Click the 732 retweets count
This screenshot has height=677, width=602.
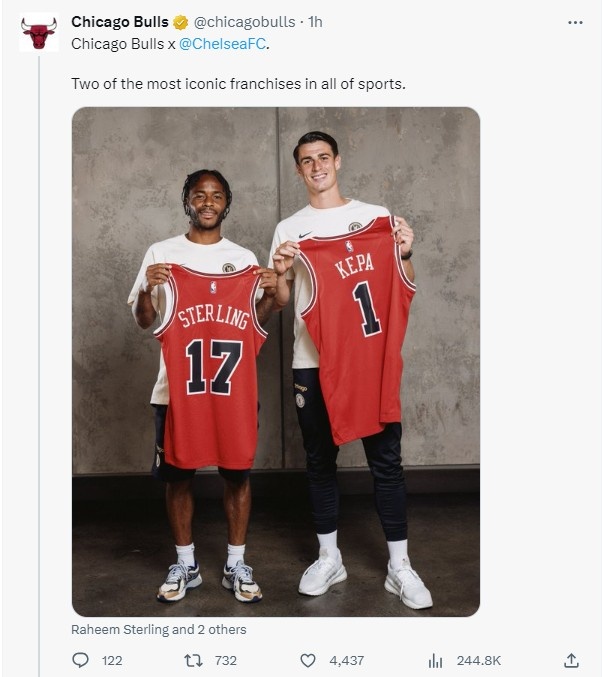pyautogui.click(x=226, y=660)
